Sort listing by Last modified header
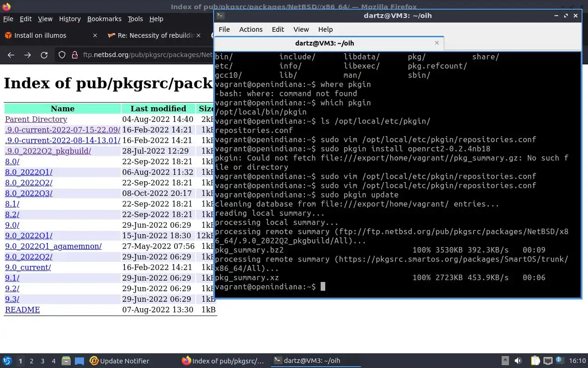 tap(158, 109)
